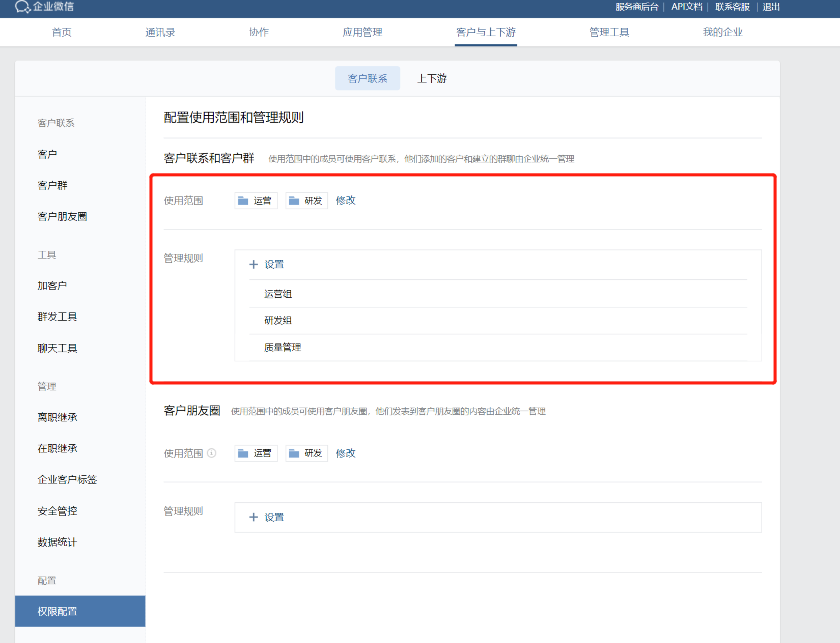Go to 我的企业 tab
840x643 pixels.
[x=722, y=32]
